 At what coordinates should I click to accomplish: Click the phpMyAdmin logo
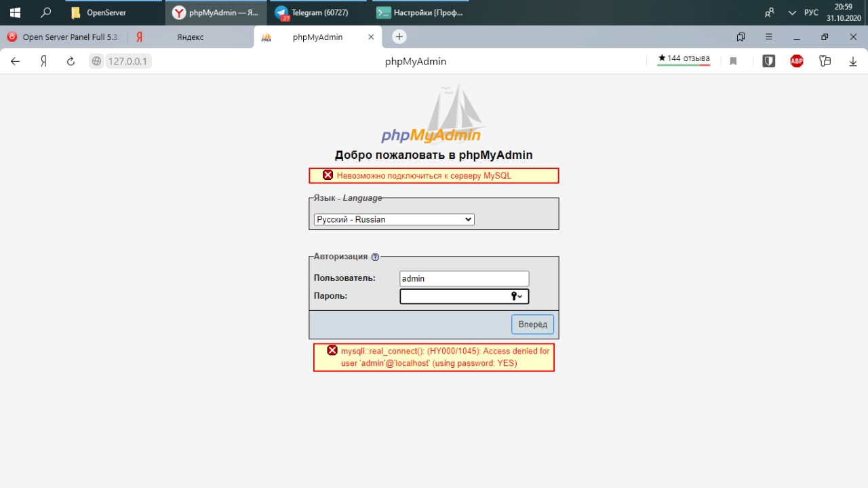point(433,115)
